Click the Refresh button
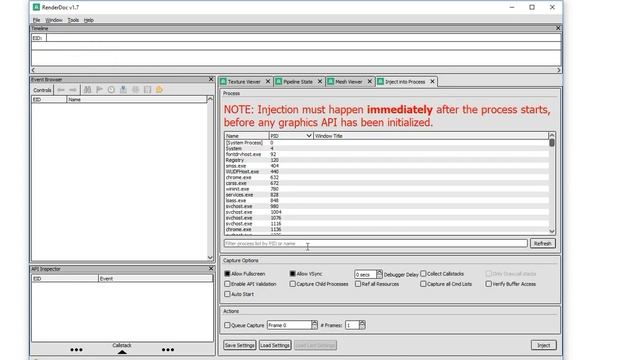The height and width of the screenshot is (360, 640). tap(542, 244)
